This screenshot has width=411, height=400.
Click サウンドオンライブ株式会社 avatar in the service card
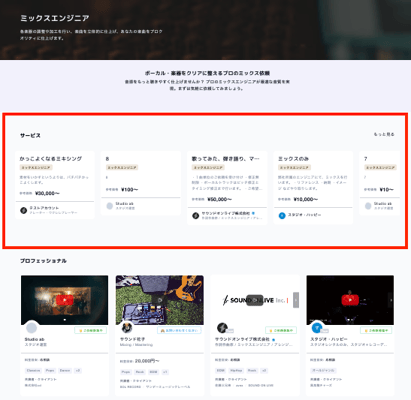196,215
